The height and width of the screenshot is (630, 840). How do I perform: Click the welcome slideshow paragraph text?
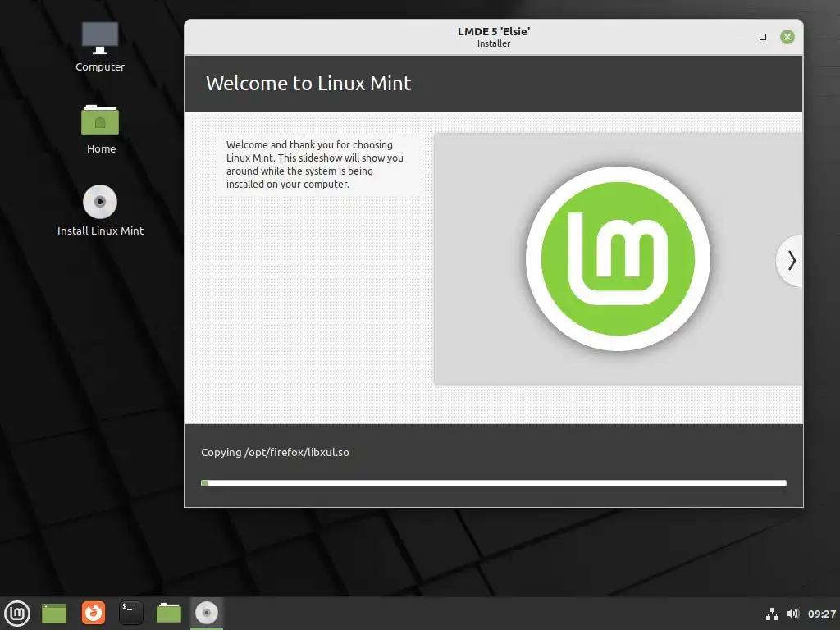coord(314,164)
